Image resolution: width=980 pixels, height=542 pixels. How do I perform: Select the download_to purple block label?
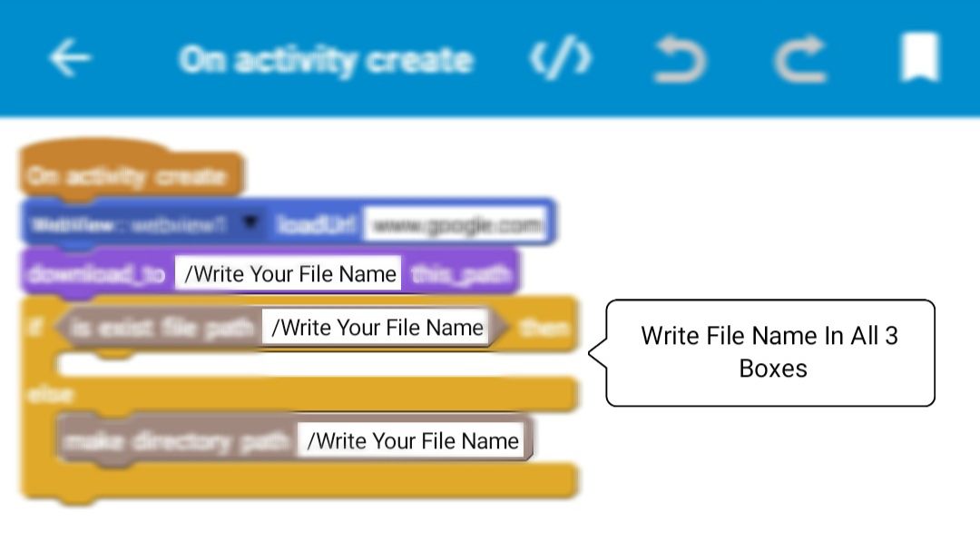(x=97, y=274)
